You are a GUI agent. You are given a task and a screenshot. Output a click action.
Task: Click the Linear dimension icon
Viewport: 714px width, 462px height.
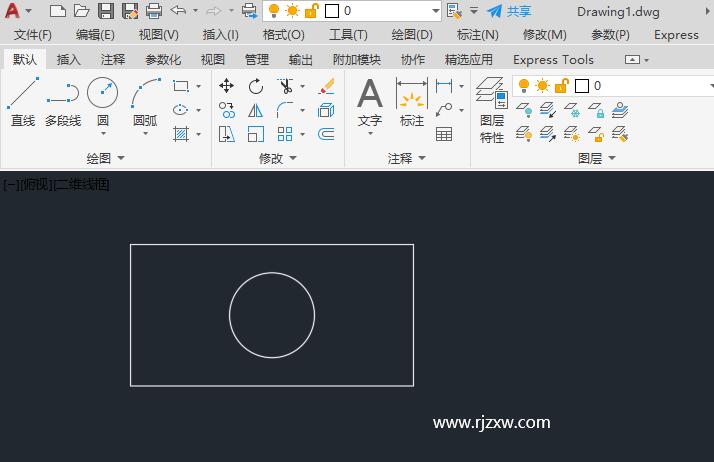click(444, 86)
